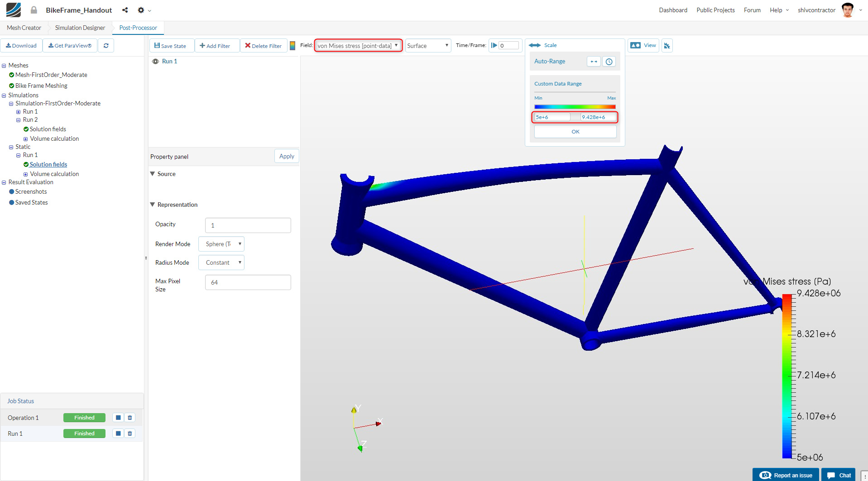Screen dimensions: 868x481
Task: Click the SimScale logo icon
Action: point(13,10)
